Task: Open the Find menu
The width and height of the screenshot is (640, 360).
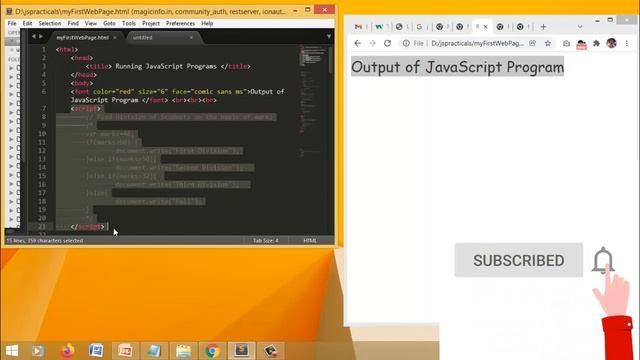Action: [x=73, y=24]
